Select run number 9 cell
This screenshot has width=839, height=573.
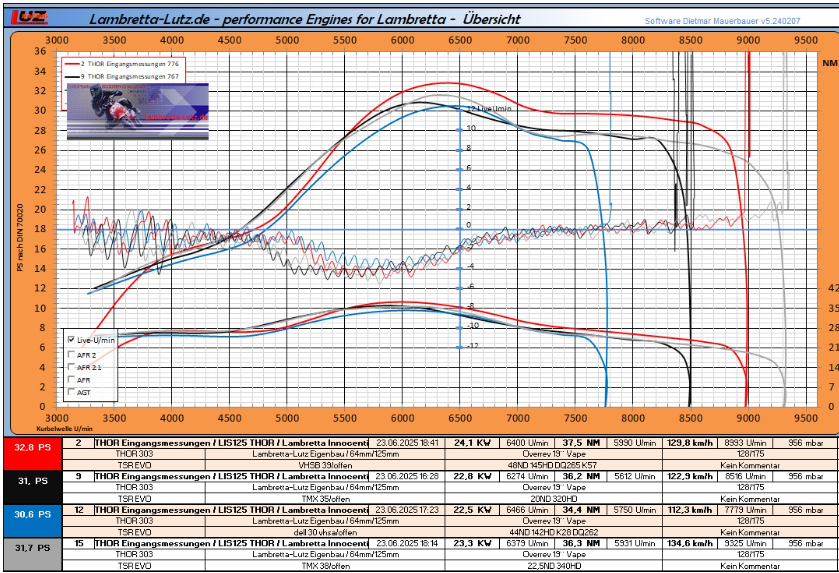[x=79, y=476]
